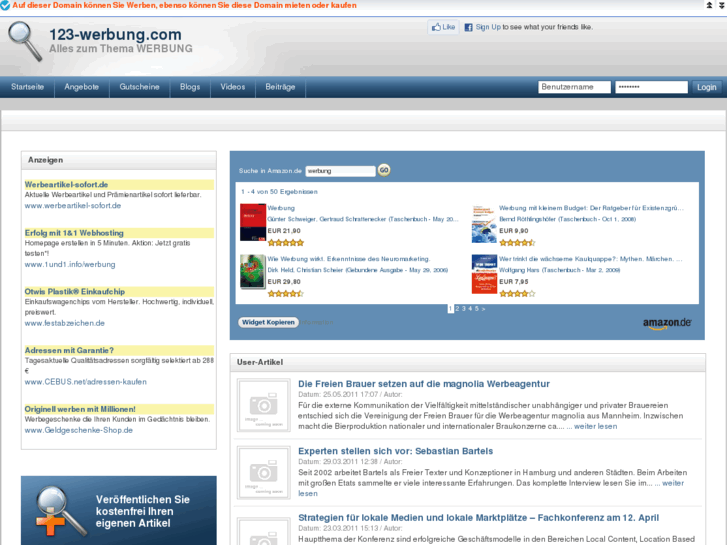
Task: Open the Blogs menu item
Action: [x=190, y=87]
